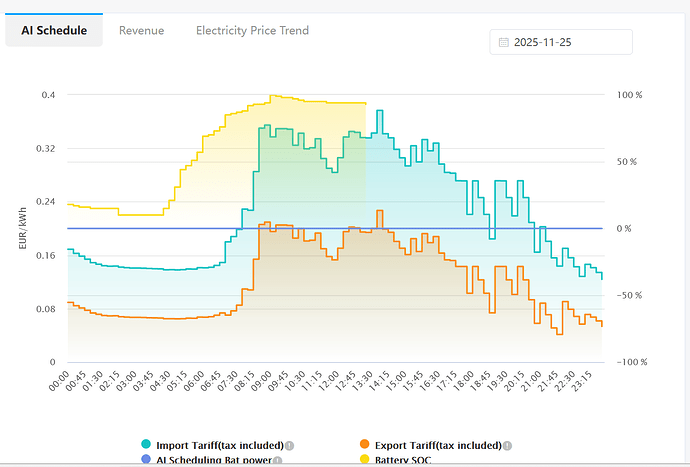Click the 09:00 label on time axis

(263, 381)
